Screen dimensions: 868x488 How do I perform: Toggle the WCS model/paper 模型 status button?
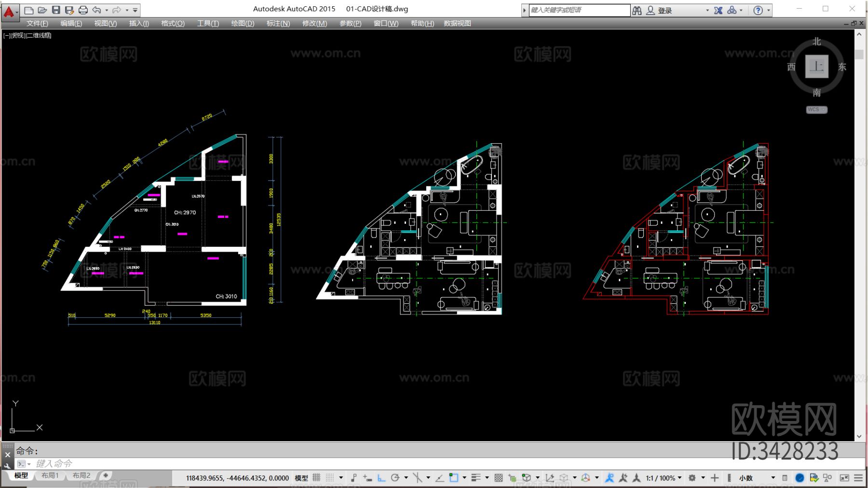click(301, 478)
